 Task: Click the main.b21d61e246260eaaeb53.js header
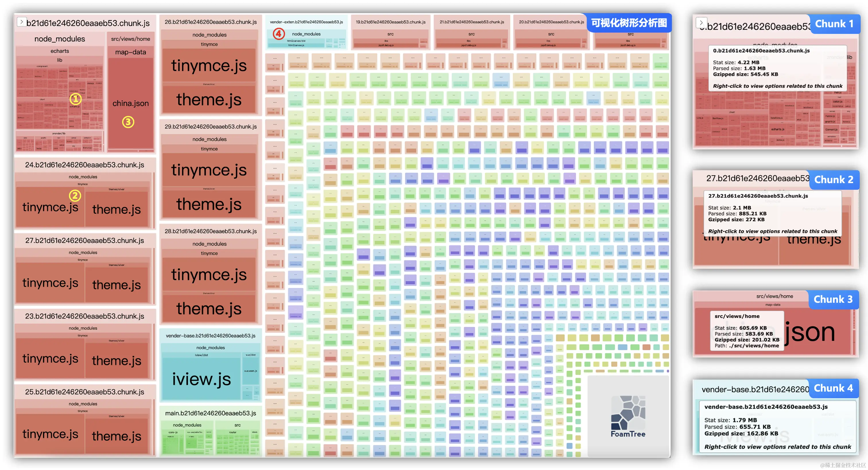211,413
